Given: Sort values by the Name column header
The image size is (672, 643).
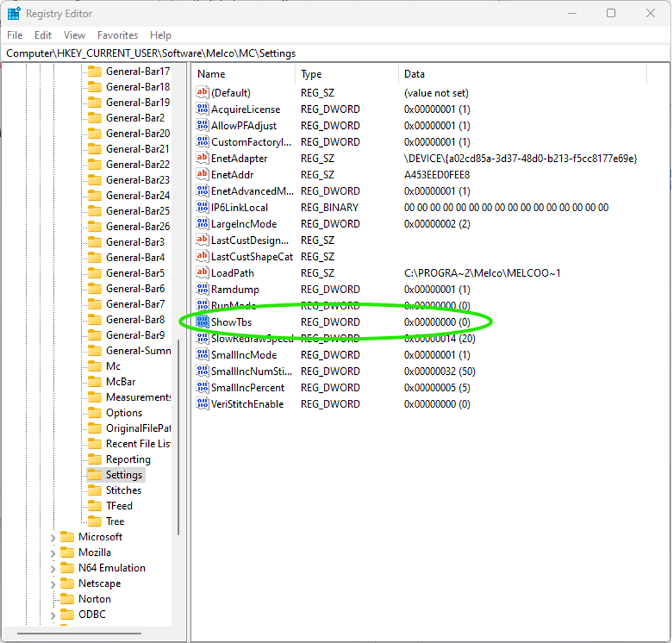Looking at the screenshot, I should pyautogui.click(x=244, y=74).
